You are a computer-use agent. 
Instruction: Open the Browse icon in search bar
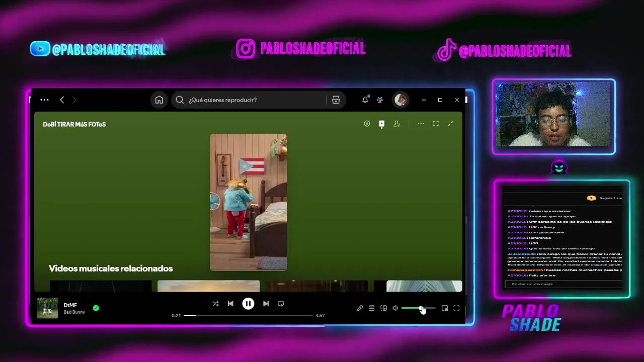click(336, 100)
